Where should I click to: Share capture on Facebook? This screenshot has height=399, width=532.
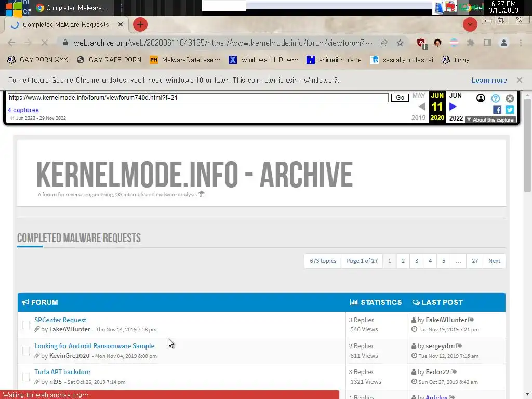click(497, 110)
